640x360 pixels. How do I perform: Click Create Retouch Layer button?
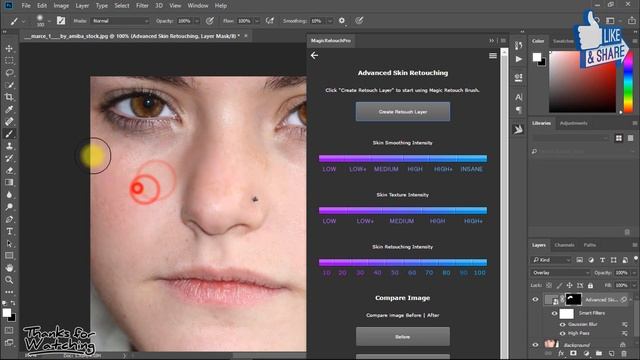402,111
